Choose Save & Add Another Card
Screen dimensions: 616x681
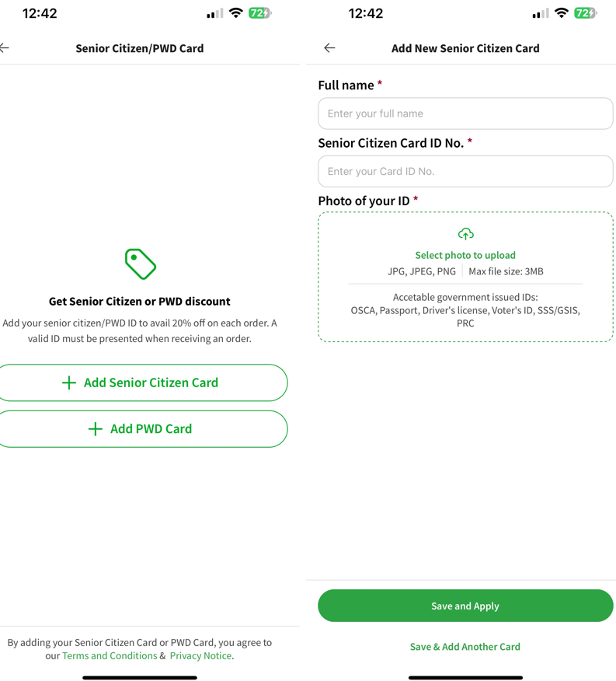click(x=465, y=646)
